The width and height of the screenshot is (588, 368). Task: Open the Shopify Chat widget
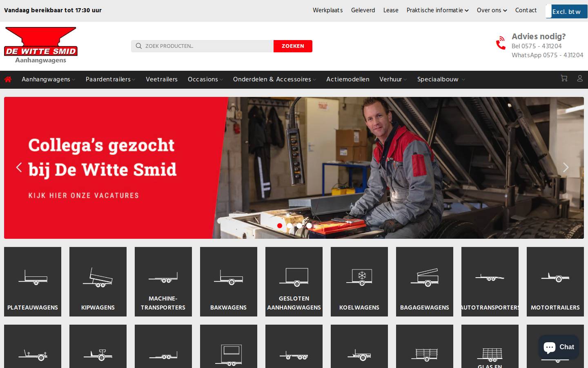(x=559, y=347)
